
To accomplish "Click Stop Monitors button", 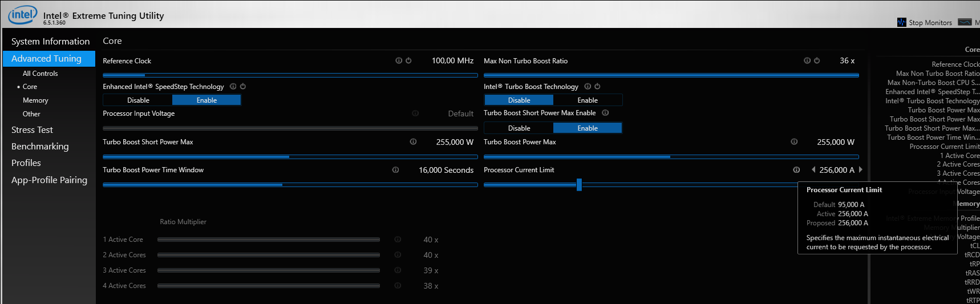I will (925, 22).
